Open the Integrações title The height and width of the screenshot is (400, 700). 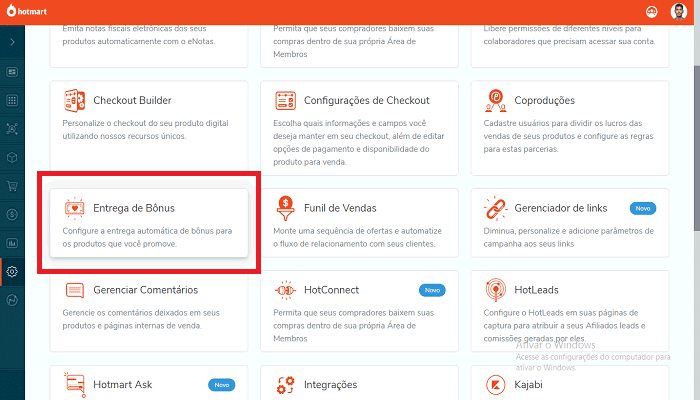click(330, 384)
